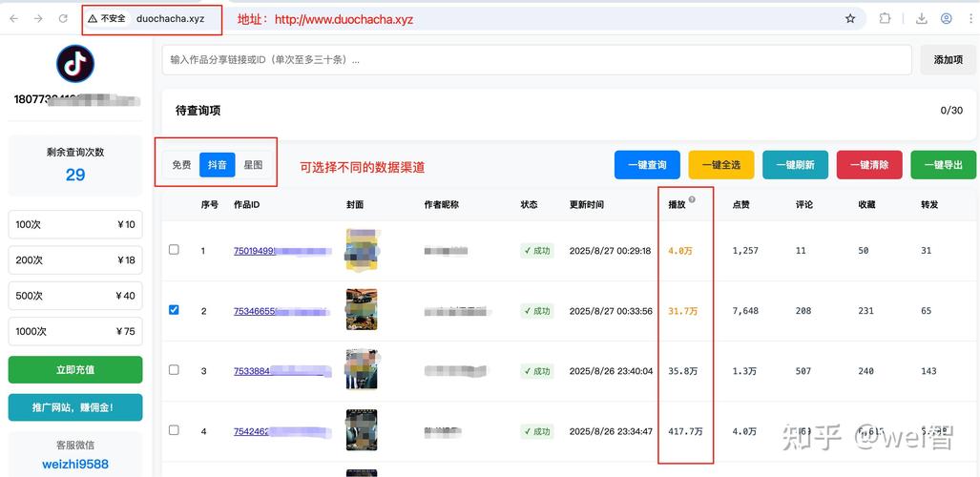This screenshot has width=980, height=477.
Task: Click the browser back arrow
Action: (x=13, y=18)
